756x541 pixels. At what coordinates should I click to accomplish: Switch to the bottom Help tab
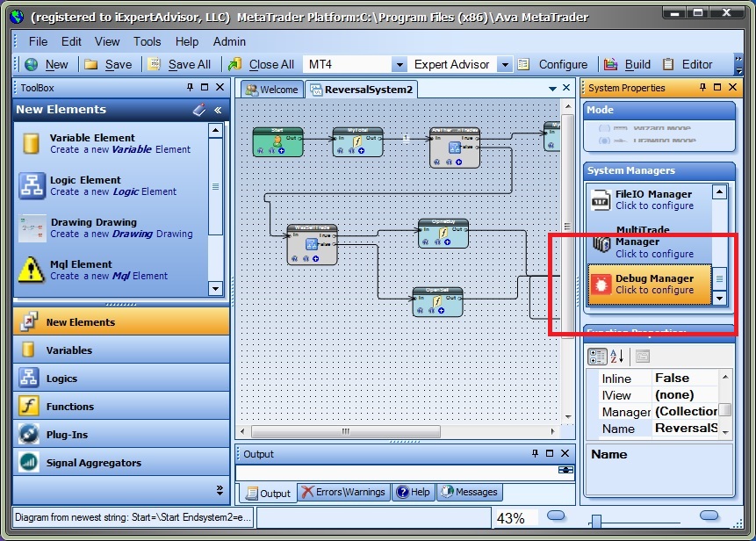click(414, 492)
